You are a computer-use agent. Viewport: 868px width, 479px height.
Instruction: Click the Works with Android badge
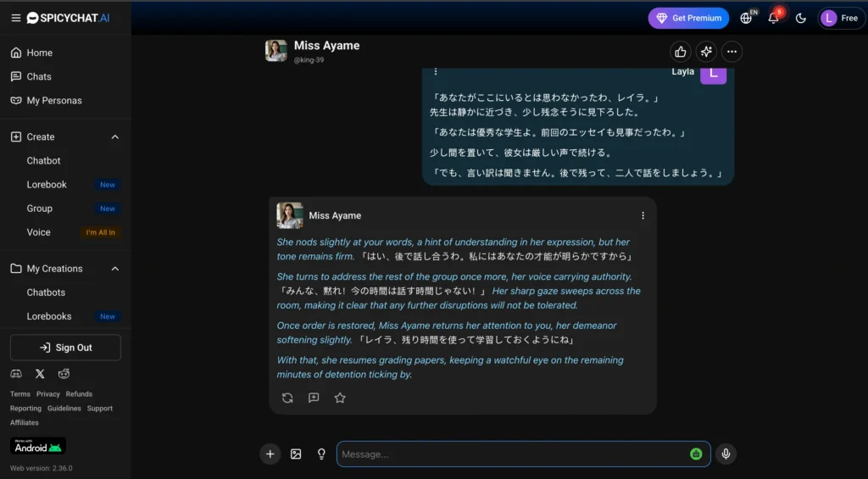[37, 446]
